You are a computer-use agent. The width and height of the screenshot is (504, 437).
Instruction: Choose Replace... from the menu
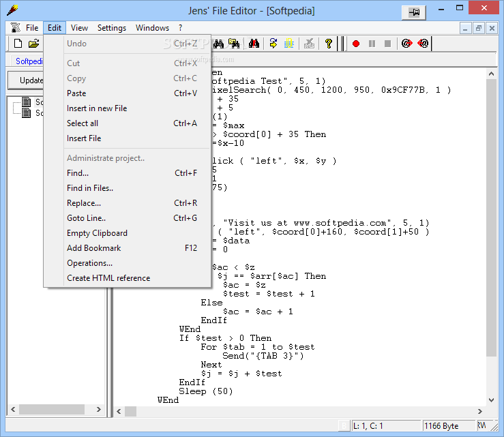128,203
